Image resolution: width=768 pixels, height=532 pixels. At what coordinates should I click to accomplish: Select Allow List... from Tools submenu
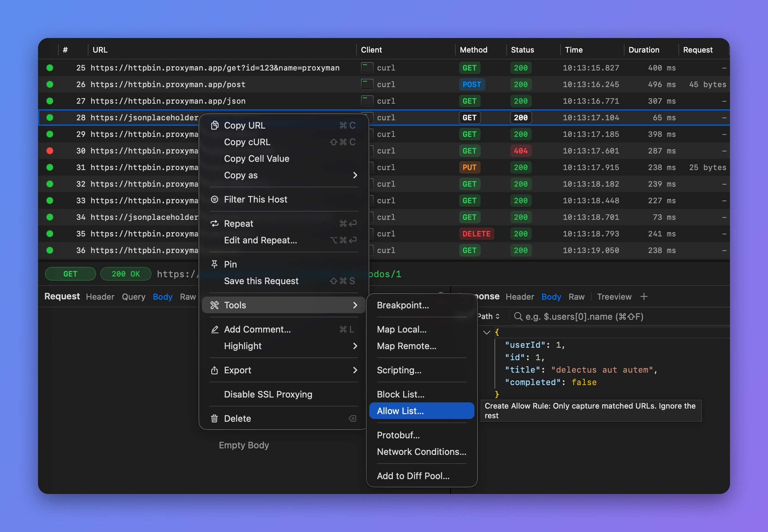tap(422, 411)
